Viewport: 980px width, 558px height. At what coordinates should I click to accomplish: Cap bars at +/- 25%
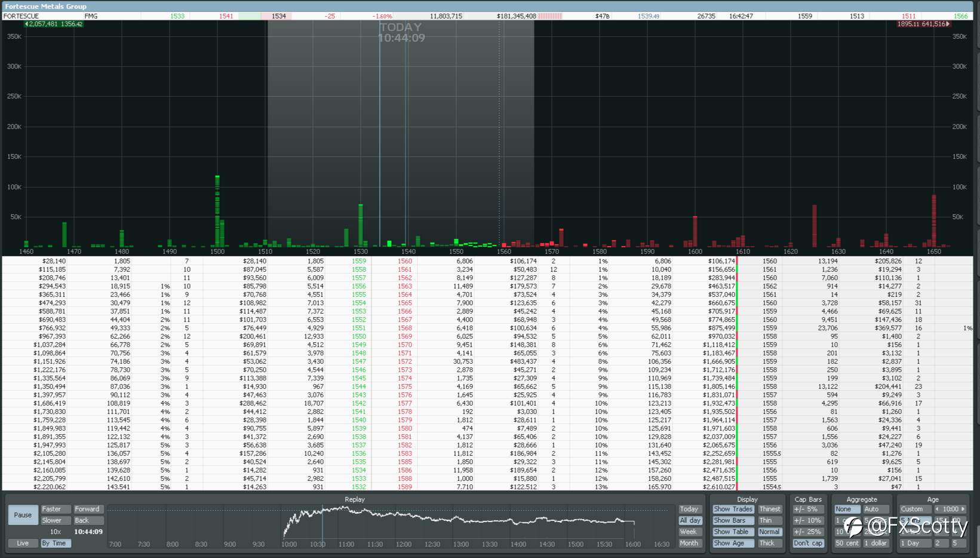point(809,532)
